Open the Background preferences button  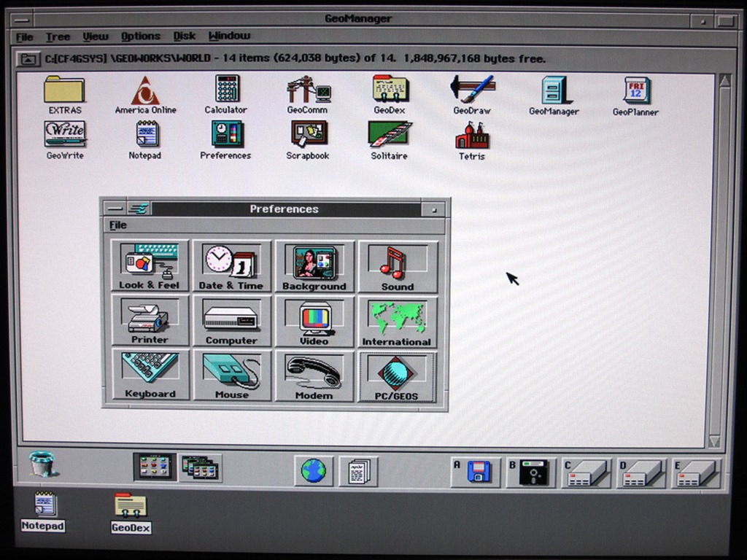click(x=314, y=266)
